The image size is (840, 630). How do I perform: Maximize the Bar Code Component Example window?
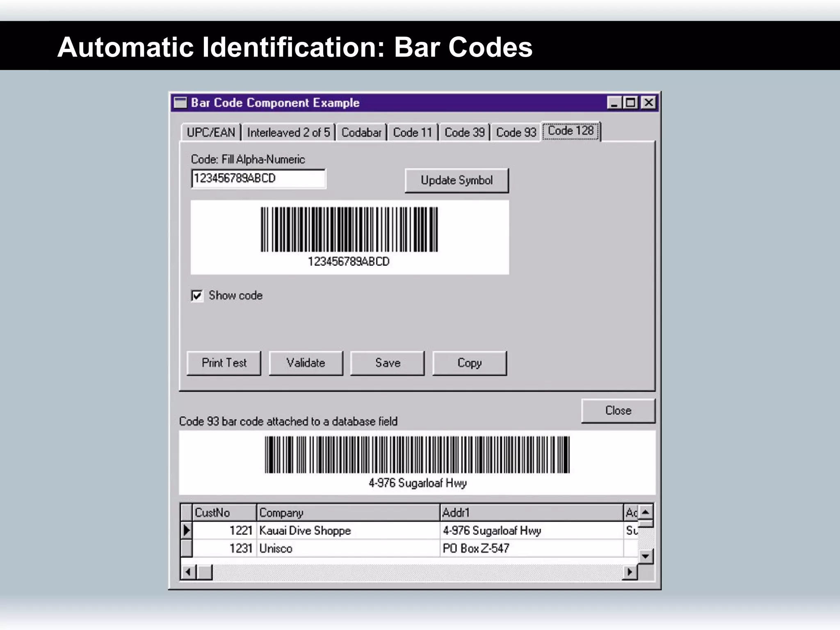click(630, 103)
